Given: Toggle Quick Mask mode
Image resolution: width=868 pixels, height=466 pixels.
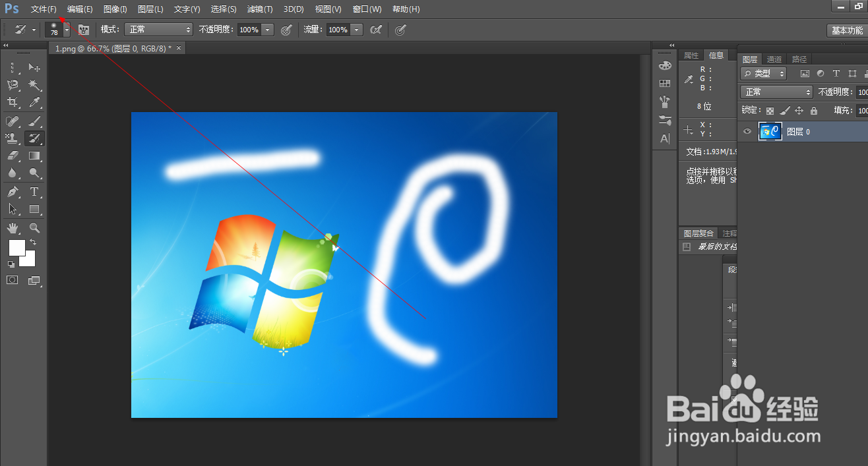Looking at the screenshot, I should [x=13, y=280].
